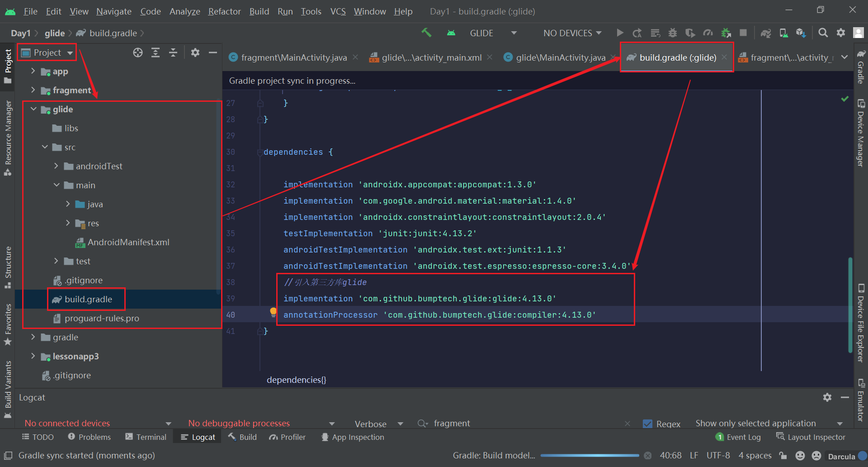Toggle the Gradle tool window tab
This screenshot has height=467, width=868.
[x=861, y=66]
